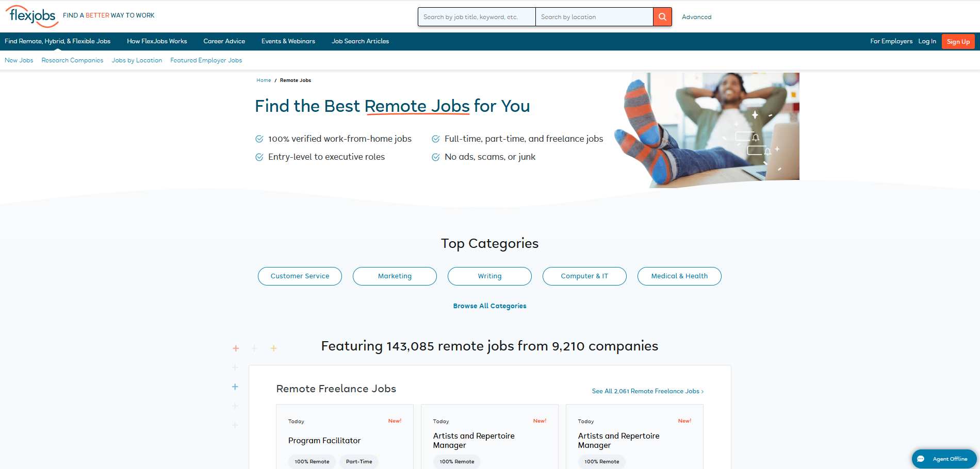This screenshot has height=469, width=980.
Task: Select 'Job Search Articles' in the navigation bar
Action: [x=360, y=41]
